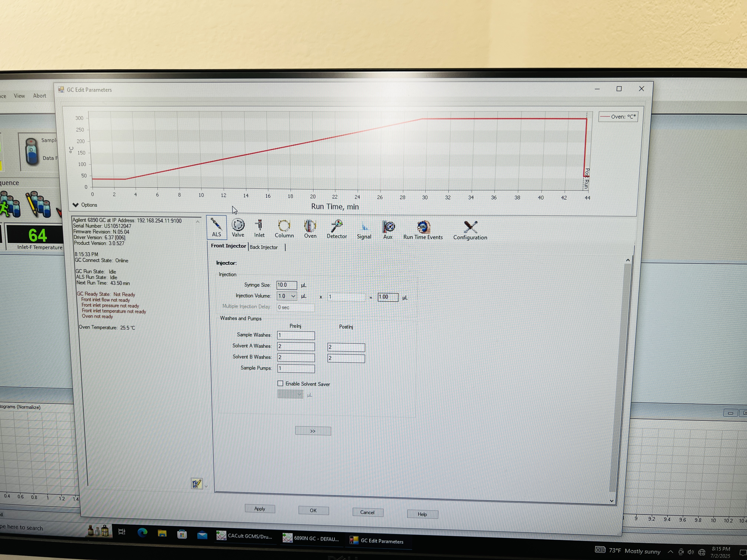
Task: Edit the Sample Washes PreInj value
Action: coord(296,335)
